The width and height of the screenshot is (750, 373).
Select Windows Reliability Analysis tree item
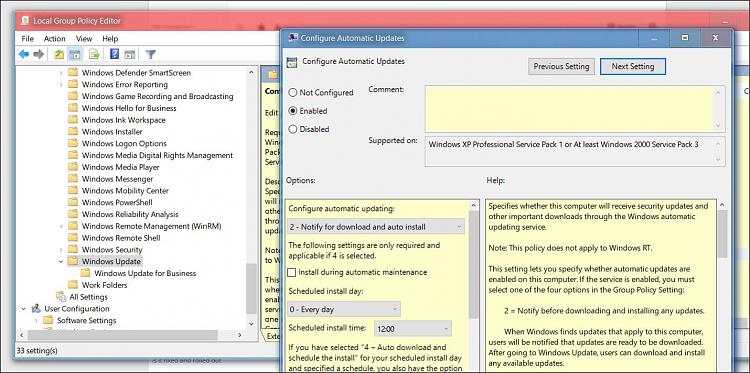[x=130, y=214]
